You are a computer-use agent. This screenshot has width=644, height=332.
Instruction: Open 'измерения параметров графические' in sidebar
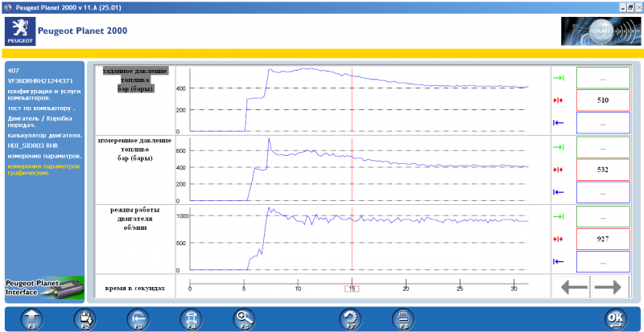(43, 170)
